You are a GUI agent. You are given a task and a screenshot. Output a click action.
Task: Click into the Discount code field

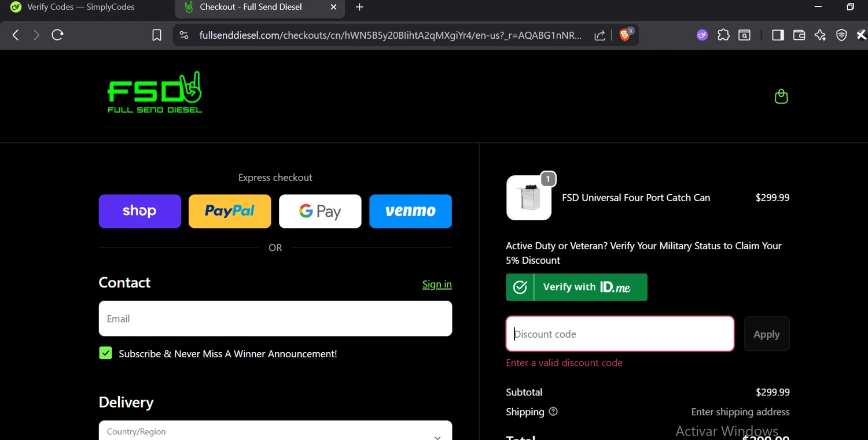click(620, 334)
